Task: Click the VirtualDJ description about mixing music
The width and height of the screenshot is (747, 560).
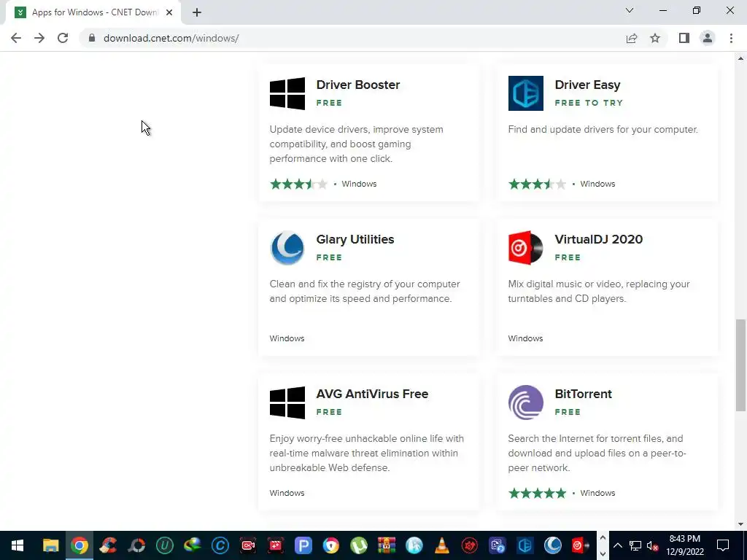Action: point(599,291)
